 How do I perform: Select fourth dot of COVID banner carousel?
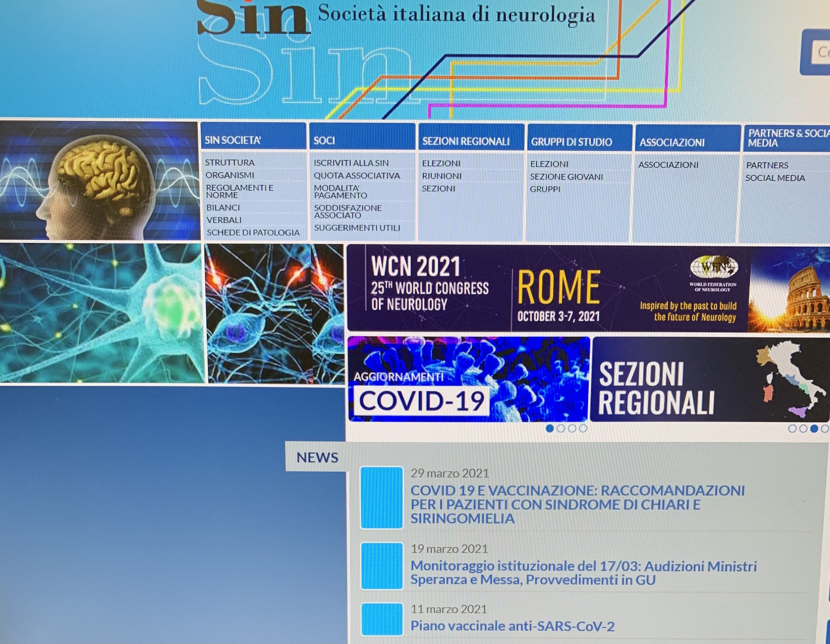[583, 428]
